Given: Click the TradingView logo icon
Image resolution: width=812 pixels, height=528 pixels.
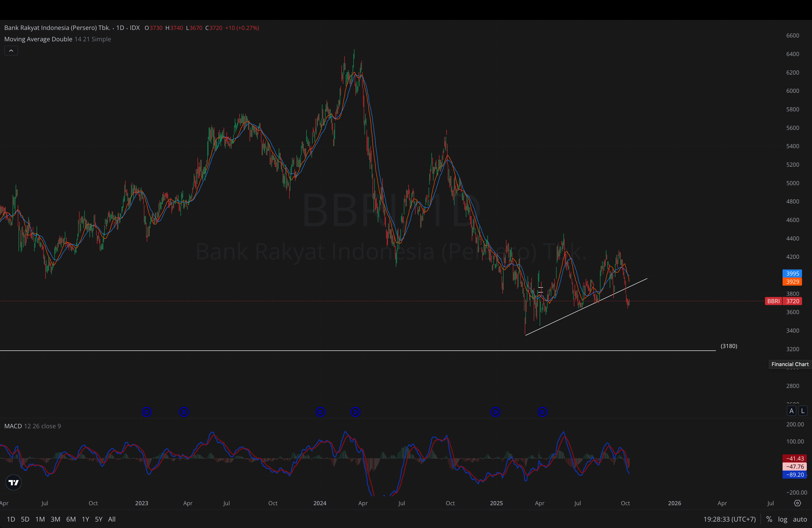Looking at the screenshot, I should pyautogui.click(x=14, y=482).
